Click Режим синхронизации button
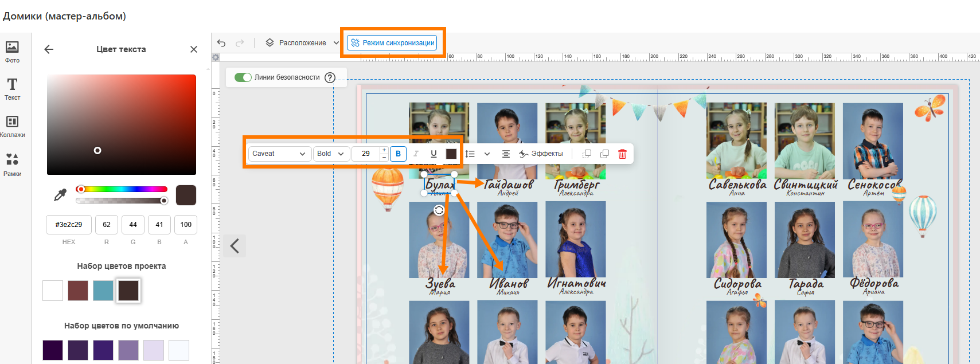 pyautogui.click(x=393, y=43)
